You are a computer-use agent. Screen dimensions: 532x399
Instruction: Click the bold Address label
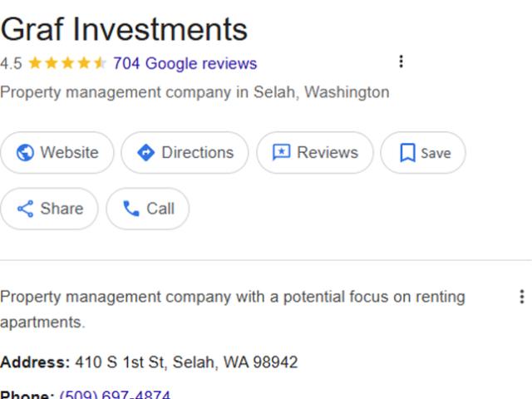35,362
